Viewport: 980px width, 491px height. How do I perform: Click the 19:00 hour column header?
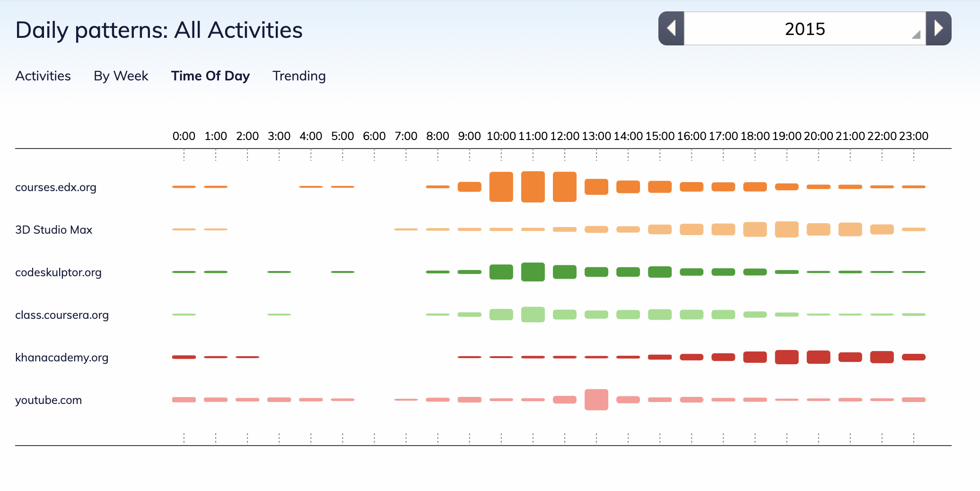pyautogui.click(x=787, y=136)
